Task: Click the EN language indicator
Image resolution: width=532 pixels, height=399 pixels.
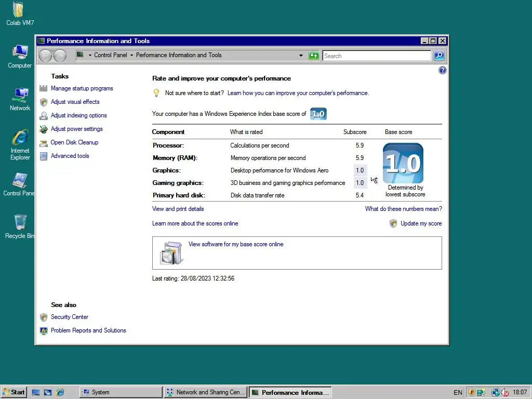Action: [458, 393]
